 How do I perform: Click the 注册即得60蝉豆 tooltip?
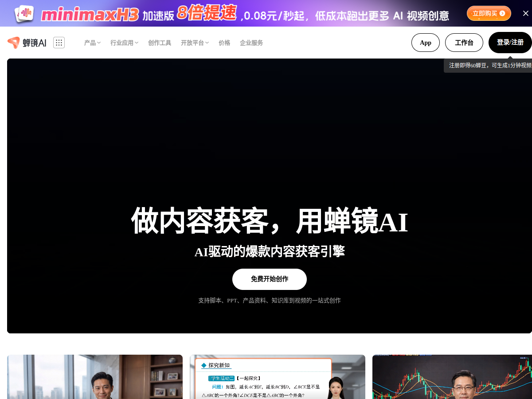pyautogui.click(x=489, y=65)
